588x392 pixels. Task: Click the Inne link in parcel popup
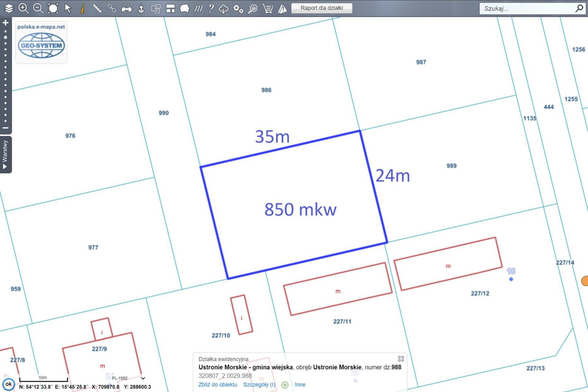[300, 385]
